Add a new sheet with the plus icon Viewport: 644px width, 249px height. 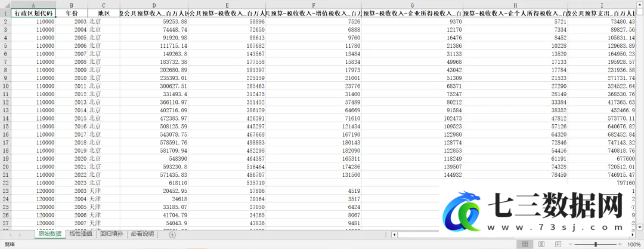click(x=172, y=235)
